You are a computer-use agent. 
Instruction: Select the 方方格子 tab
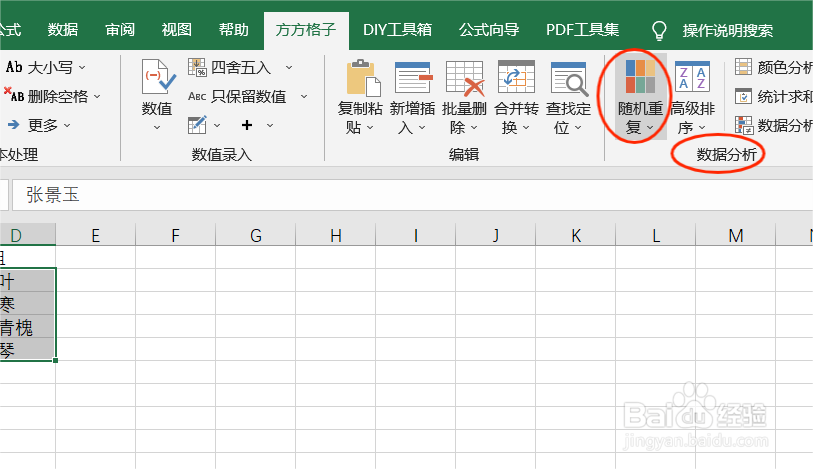pyautogui.click(x=306, y=31)
